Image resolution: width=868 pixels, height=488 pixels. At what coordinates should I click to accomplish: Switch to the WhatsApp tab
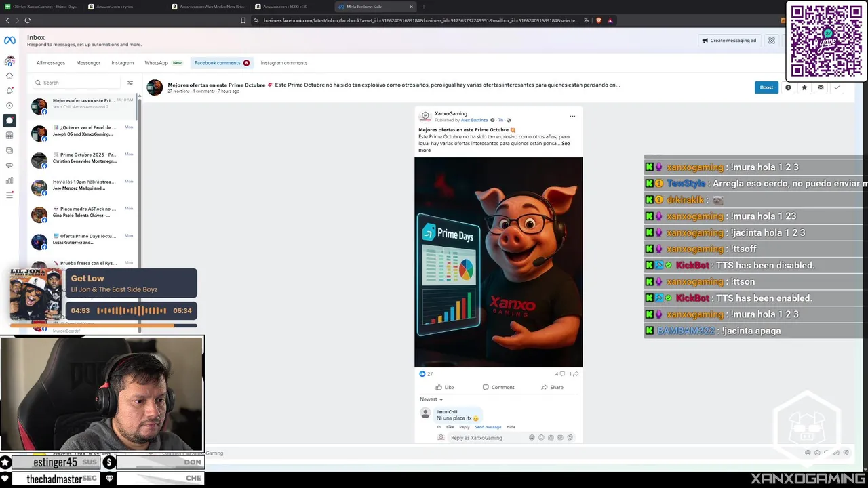point(163,63)
